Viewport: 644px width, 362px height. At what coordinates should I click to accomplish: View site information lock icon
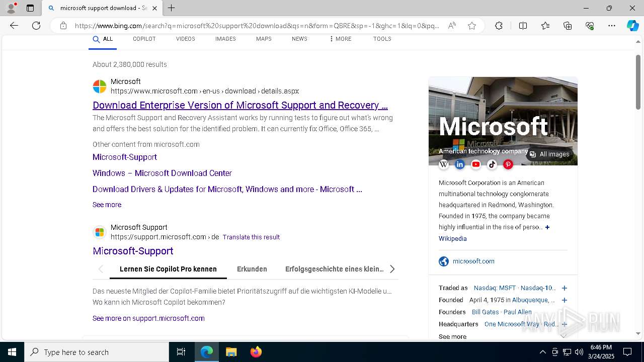63,26
